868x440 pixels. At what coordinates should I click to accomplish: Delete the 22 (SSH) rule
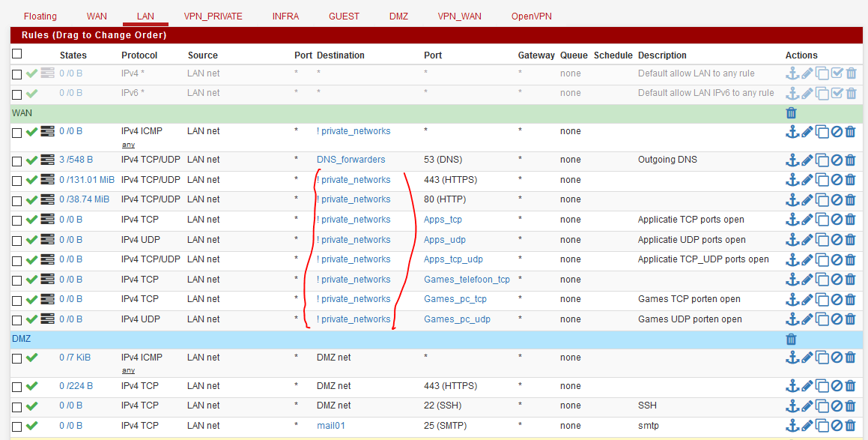click(x=851, y=406)
